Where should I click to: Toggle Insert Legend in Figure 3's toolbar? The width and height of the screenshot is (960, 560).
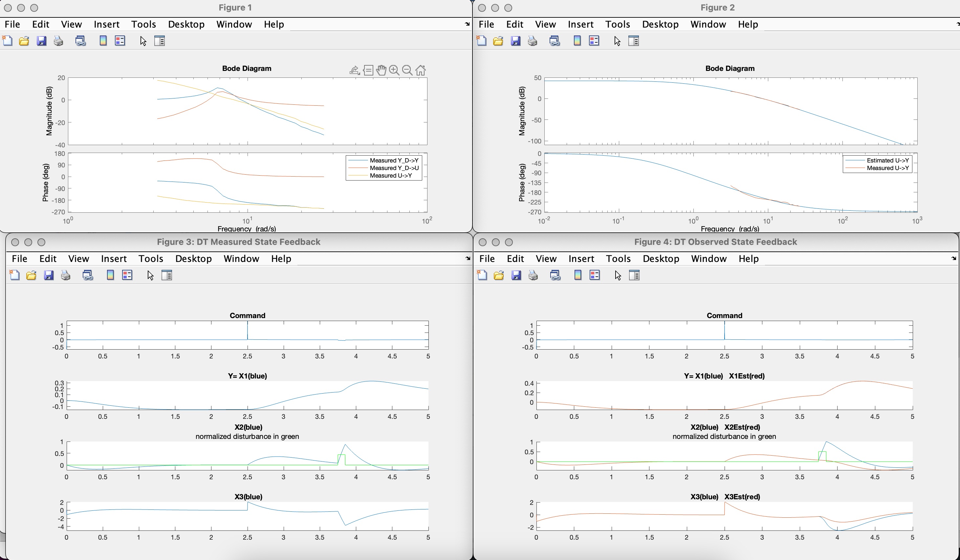127,275
